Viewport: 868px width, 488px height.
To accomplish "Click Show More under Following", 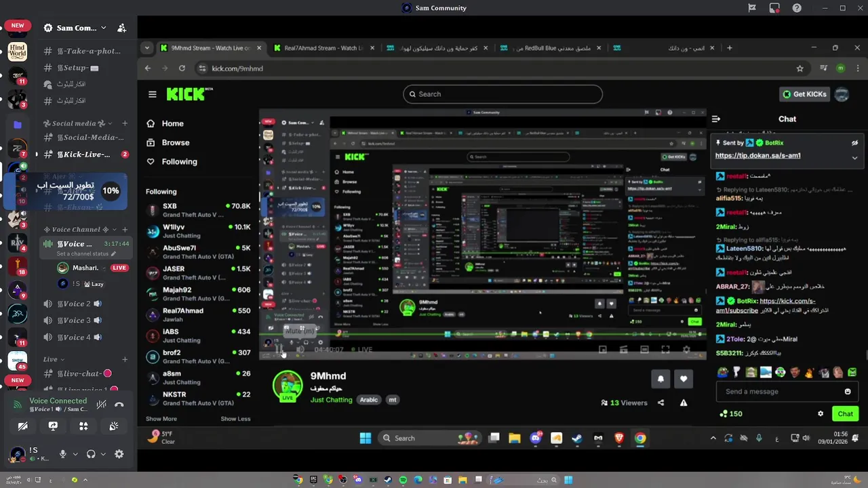I will click(x=161, y=419).
